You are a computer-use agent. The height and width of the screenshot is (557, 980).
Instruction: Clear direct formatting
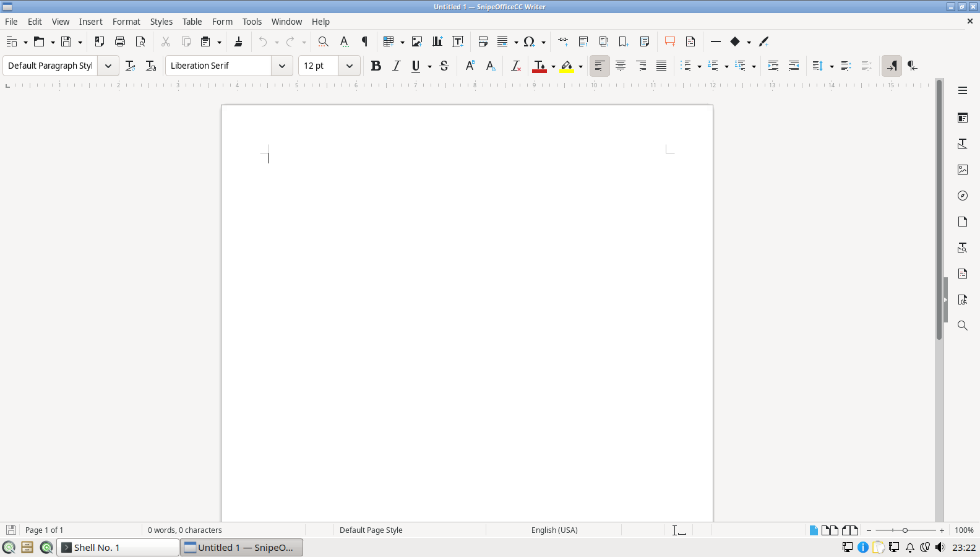(x=515, y=66)
